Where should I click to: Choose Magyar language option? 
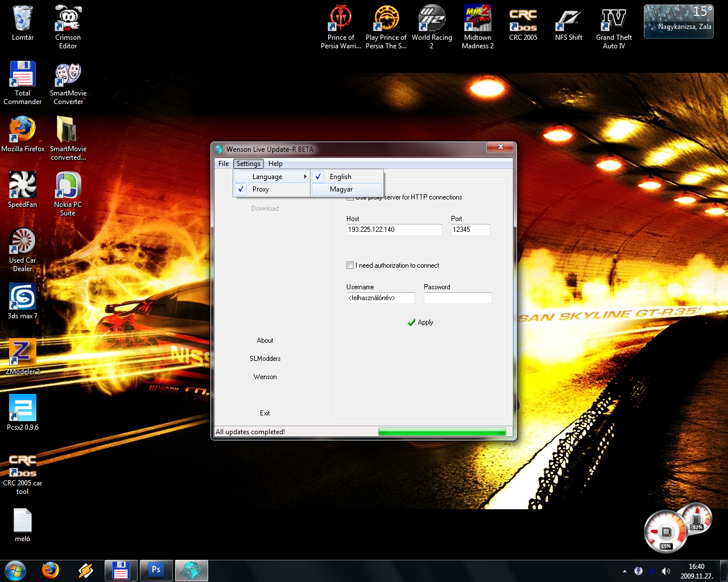(x=347, y=189)
